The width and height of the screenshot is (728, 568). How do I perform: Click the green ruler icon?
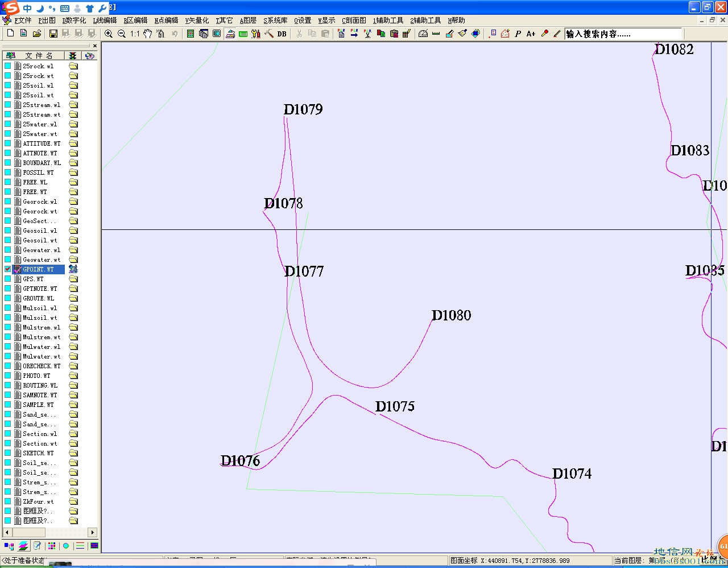(436, 34)
